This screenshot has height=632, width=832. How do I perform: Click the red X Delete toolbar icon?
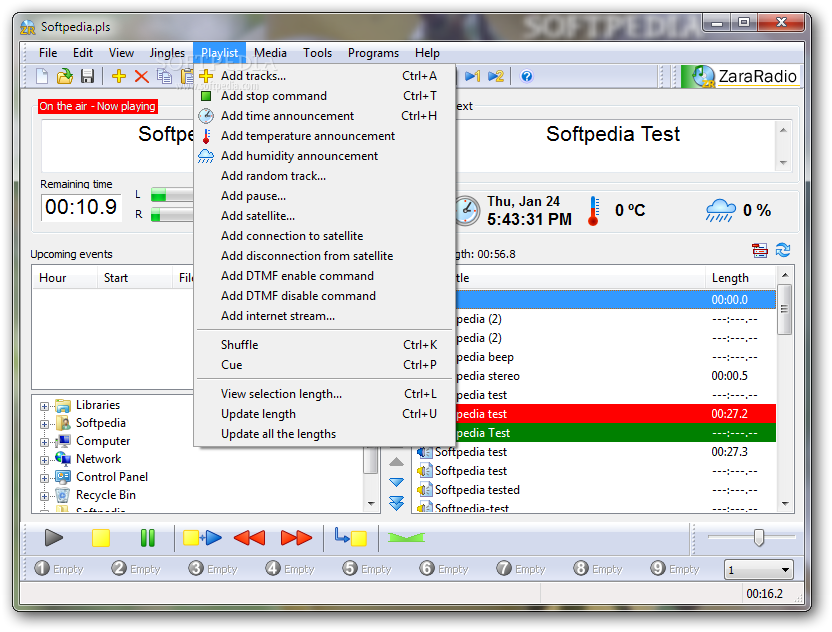(142, 76)
